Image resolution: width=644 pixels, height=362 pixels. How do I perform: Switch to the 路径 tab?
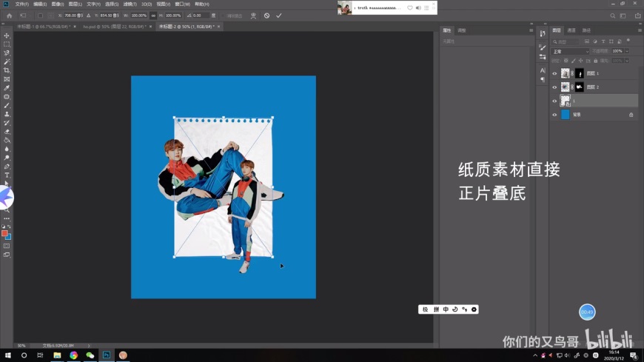[x=586, y=30]
